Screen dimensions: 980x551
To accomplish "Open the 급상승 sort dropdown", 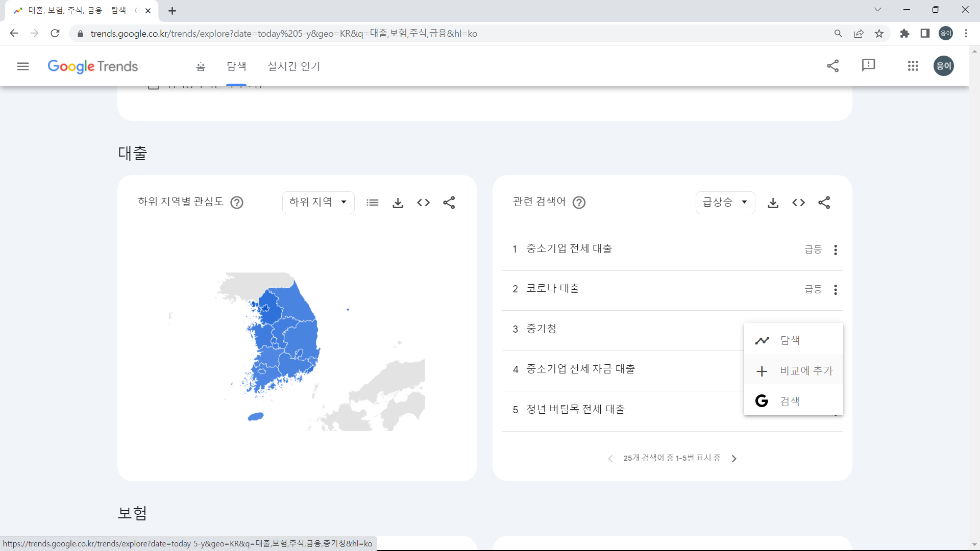I will (x=725, y=202).
